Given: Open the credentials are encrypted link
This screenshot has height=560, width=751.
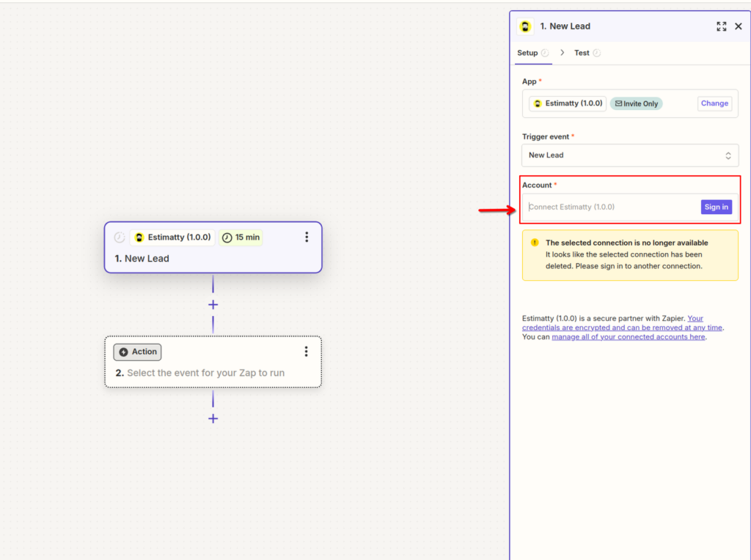Looking at the screenshot, I should point(622,323).
